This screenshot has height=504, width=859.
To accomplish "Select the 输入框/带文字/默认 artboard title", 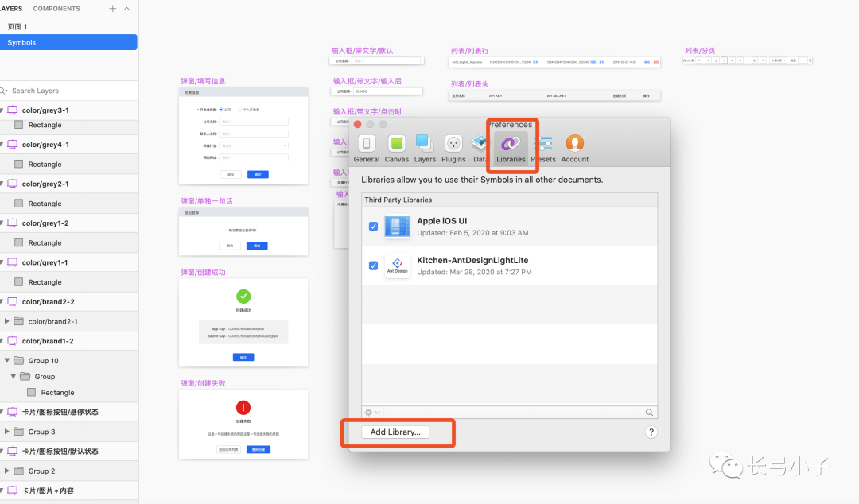I will coord(362,50).
